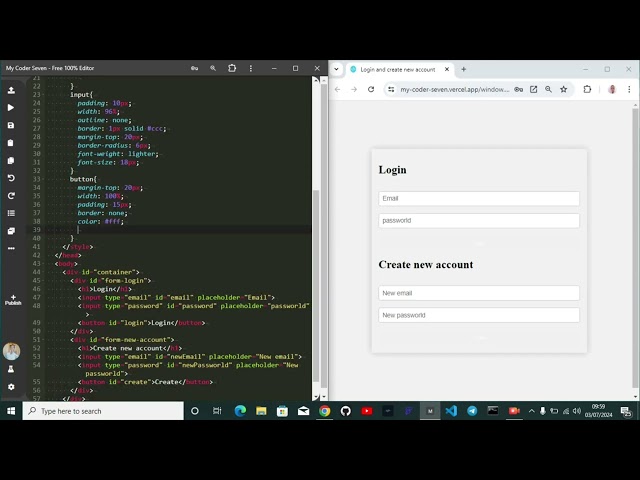Expand the three-dot more options in editor sidebar
Viewport: 640px width, 480px height.
(x=11, y=248)
